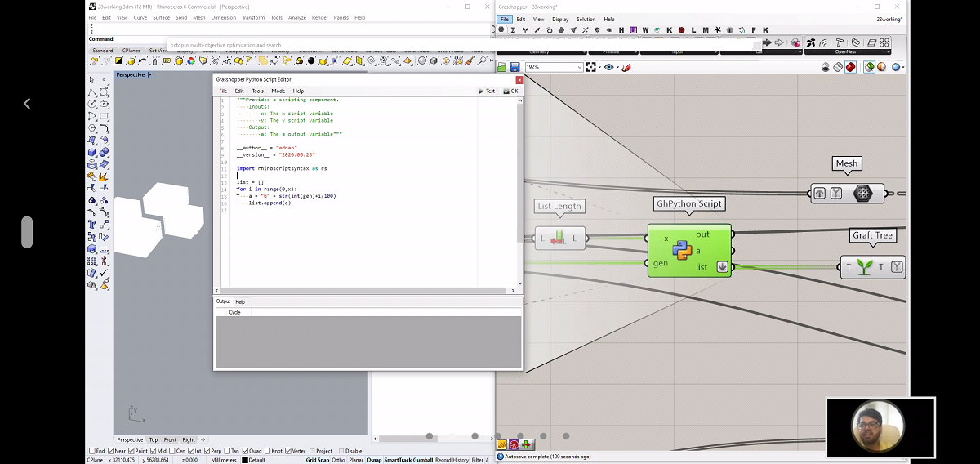980x464 pixels.
Task: Click the black sphere render icon in Rhino toolbar
Action: pos(311,60)
